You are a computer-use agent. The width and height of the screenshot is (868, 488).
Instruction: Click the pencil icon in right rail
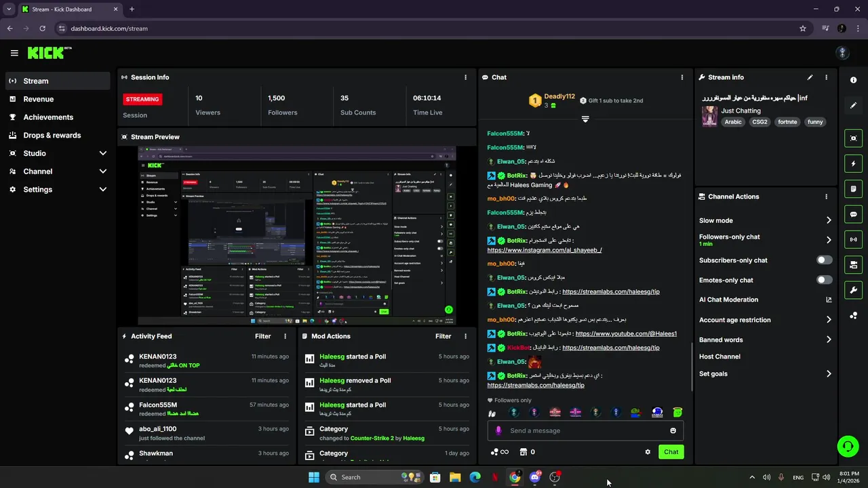853,106
